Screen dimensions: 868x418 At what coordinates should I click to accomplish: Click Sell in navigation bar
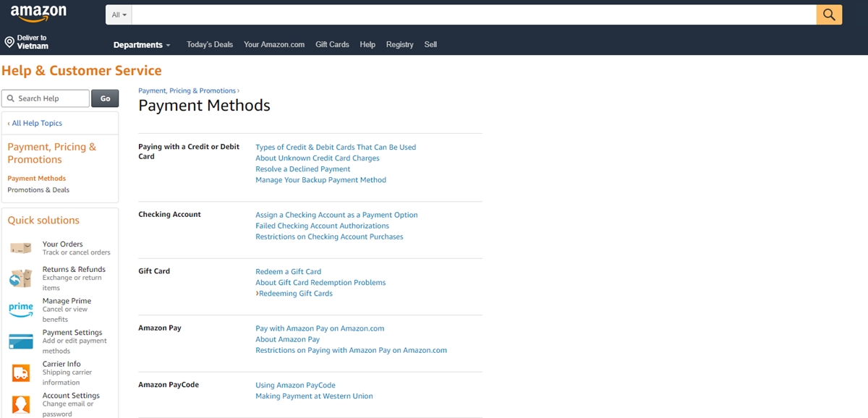pyautogui.click(x=430, y=44)
